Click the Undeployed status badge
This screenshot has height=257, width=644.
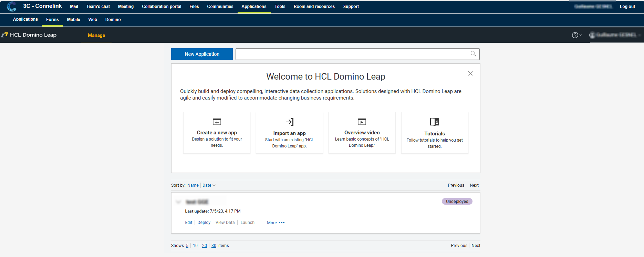point(457,202)
